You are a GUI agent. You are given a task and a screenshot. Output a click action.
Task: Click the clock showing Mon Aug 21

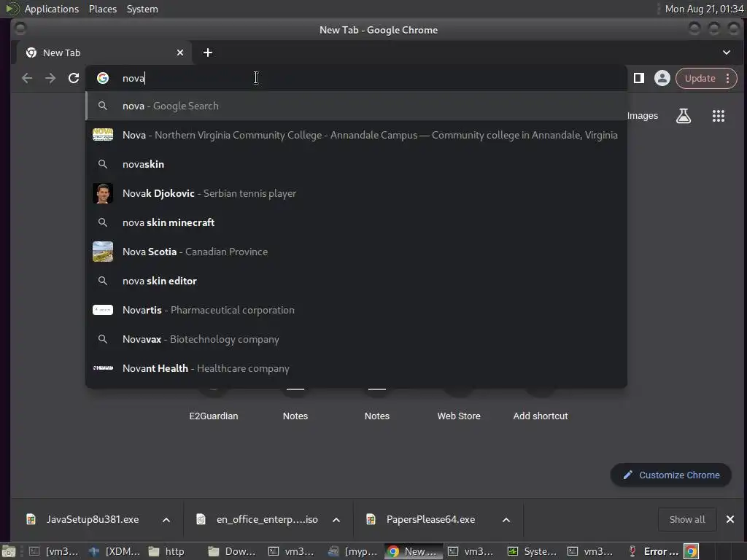[x=704, y=9]
